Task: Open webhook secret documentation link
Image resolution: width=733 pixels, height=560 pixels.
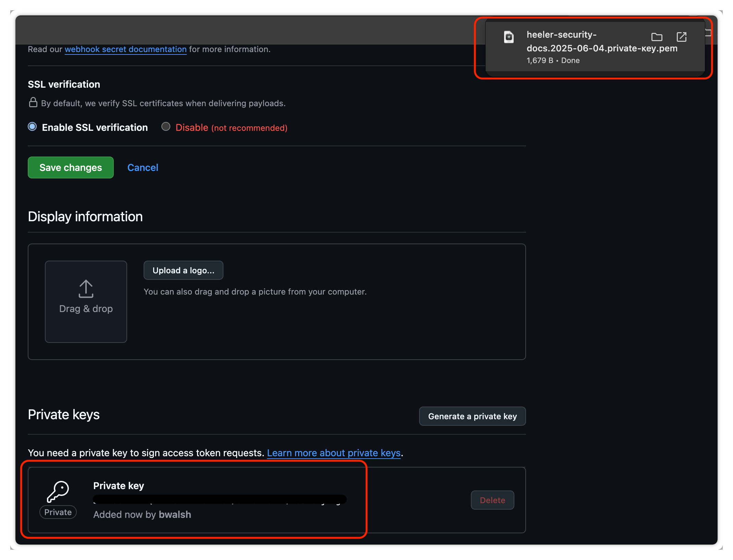Action: click(125, 49)
